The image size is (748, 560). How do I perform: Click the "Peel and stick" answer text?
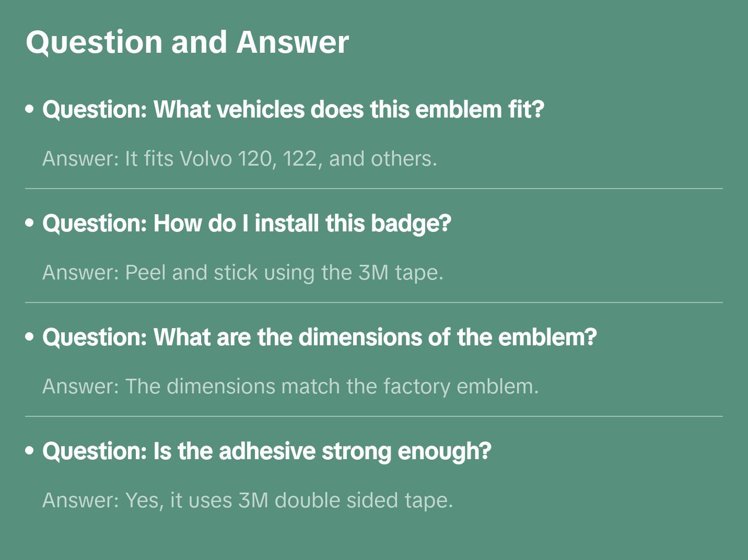242,273
